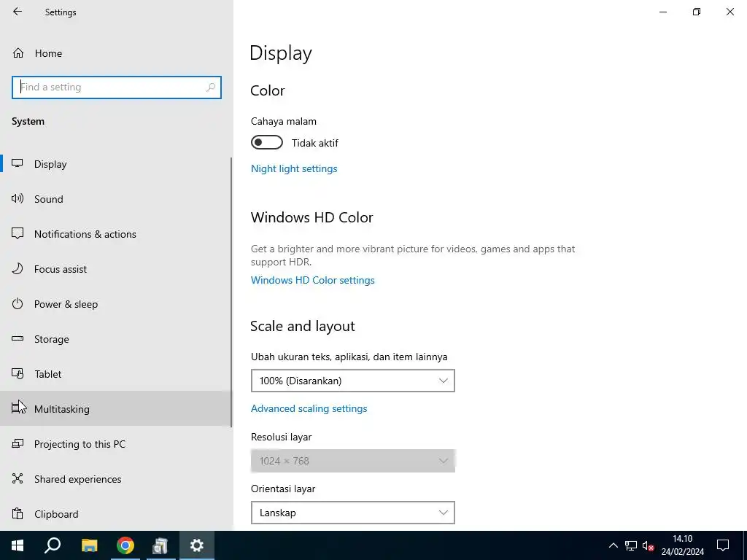Click the Display page heading

pyautogui.click(x=281, y=53)
